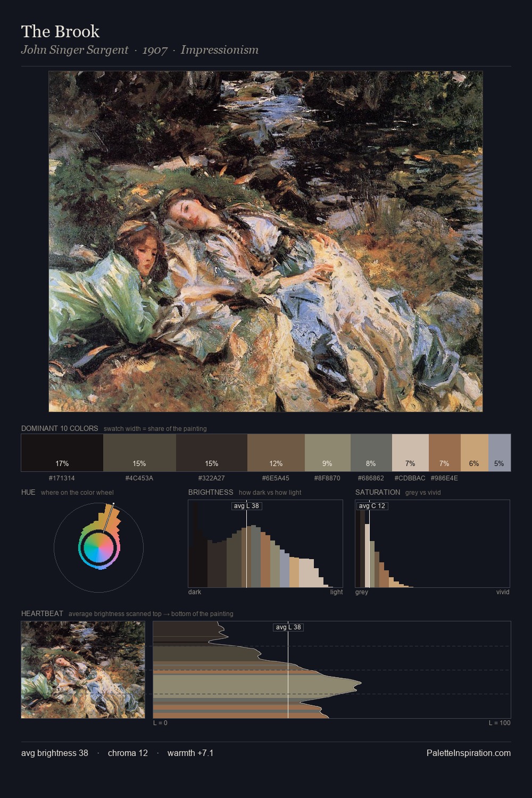Image resolution: width=532 pixels, height=798 pixels.
Task: Click the hex label #171314
Action: point(62,478)
